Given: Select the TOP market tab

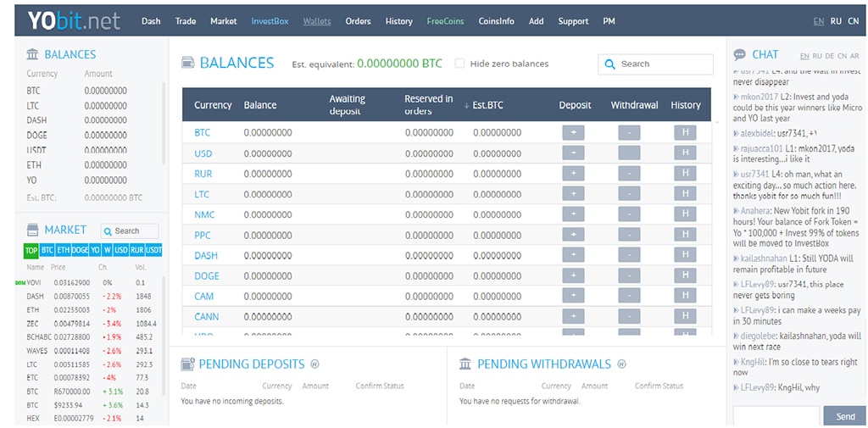Looking at the screenshot, I should pyautogui.click(x=31, y=250).
